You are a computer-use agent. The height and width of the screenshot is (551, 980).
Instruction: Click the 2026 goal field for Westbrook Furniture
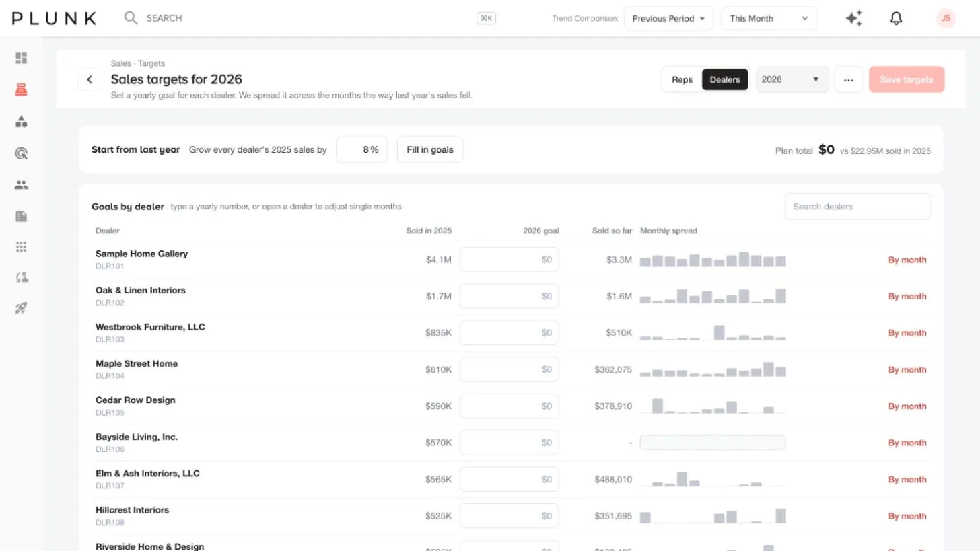[509, 333]
